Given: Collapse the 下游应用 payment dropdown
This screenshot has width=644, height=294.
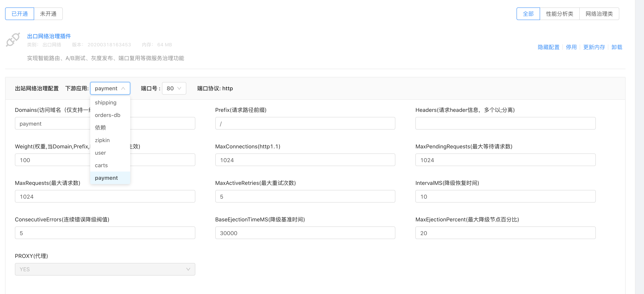Looking at the screenshot, I should (110, 88).
